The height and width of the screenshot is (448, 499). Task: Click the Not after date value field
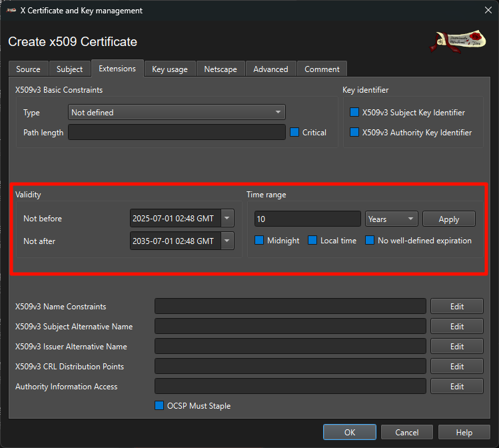click(x=175, y=241)
